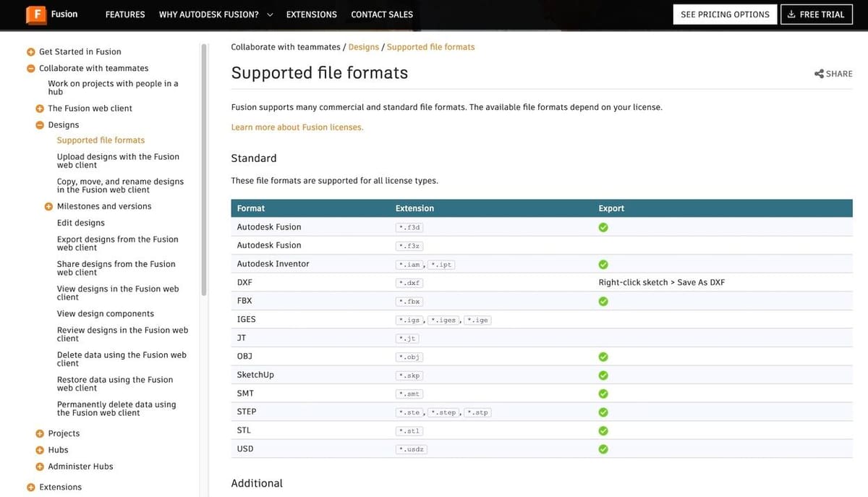The image size is (868, 497).
Task: Click the green export checkmark for OBJ
Action: coord(603,357)
